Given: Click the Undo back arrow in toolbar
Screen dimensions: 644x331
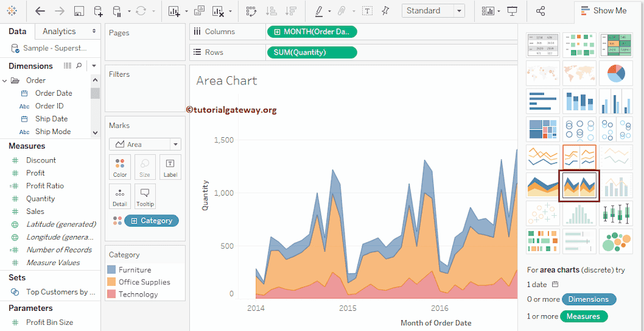Looking at the screenshot, I should (x=40, y=11).
